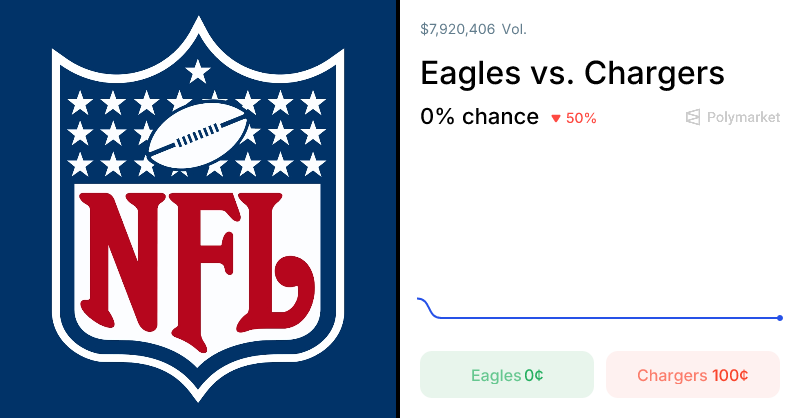Click the initial drop at chart's left start
The width and height of the screenshot is (800, 418).
tap(429, 307)
